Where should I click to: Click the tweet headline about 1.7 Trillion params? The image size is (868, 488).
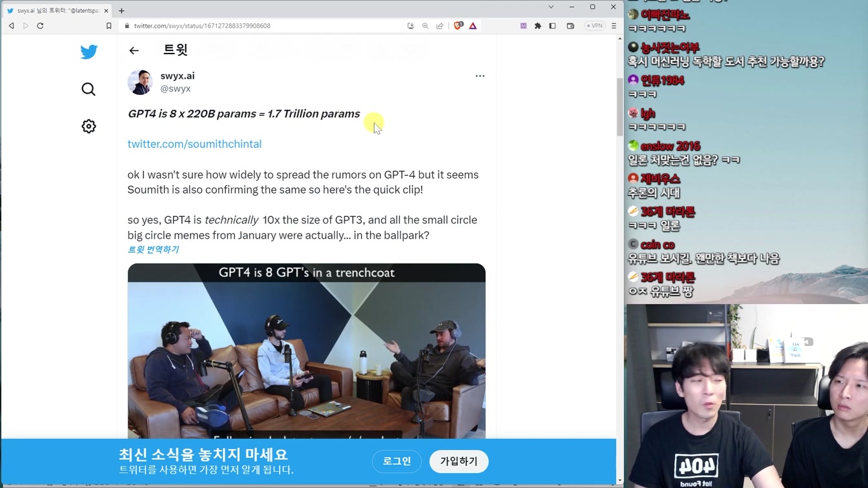pos(244,114)
